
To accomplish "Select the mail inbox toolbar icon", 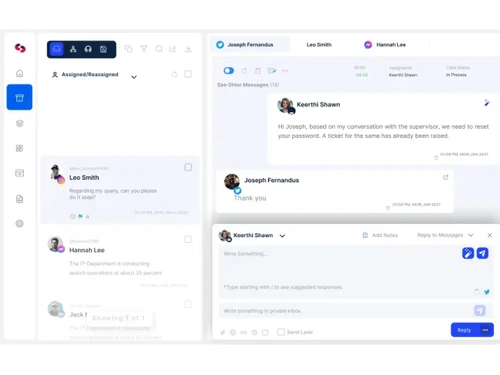I will (57, 49).
